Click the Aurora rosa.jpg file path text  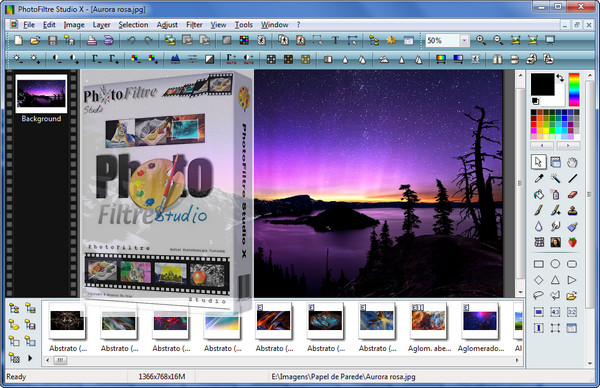click(x=343, y=377)
